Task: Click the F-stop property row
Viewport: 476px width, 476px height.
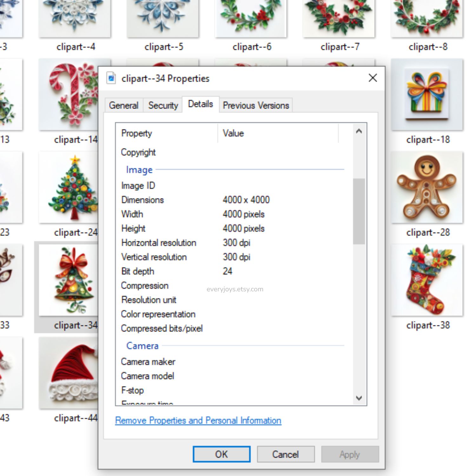Action: pos(233,390)
